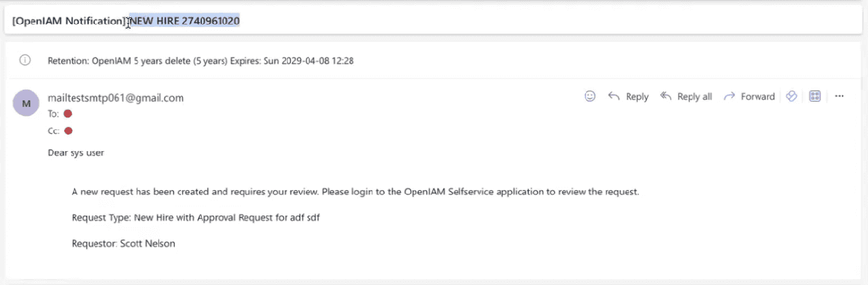Click the Request Type line in message
Screen dimensions: 868x285
[x=196, y=218]
